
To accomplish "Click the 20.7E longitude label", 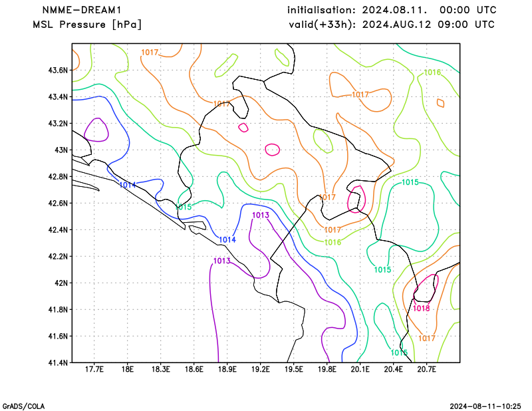I will [426, 370].
